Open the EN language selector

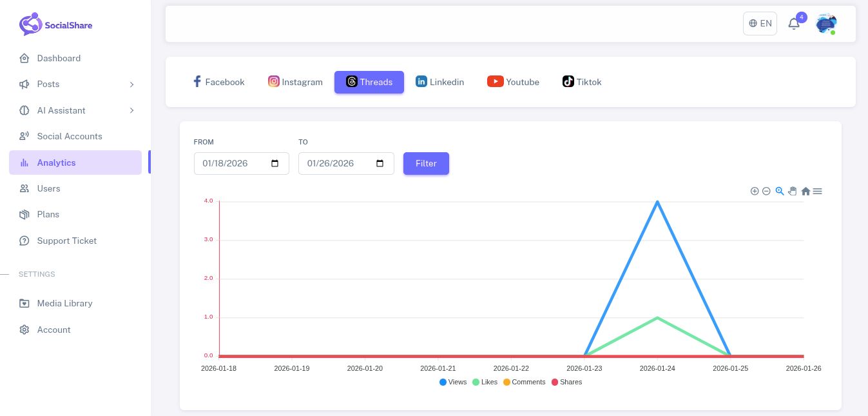(760, 24)
